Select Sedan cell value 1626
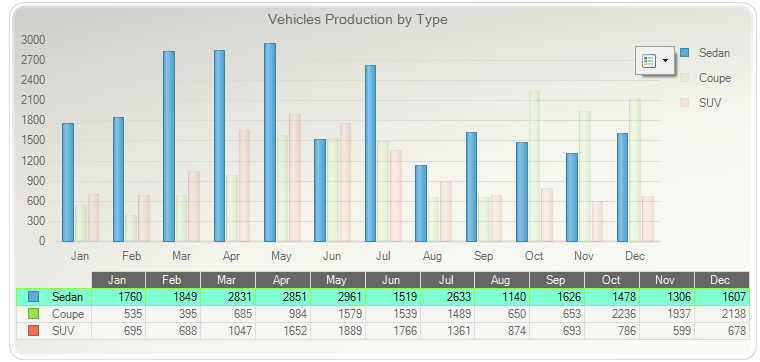 [x=557, y=297]
